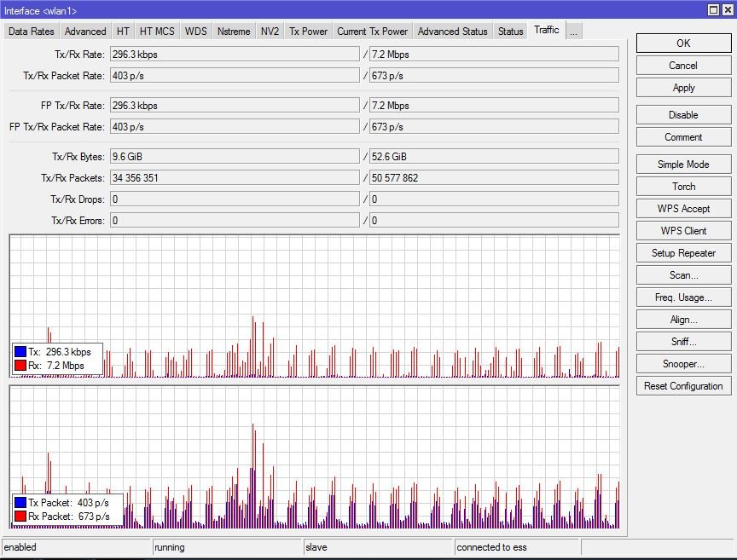Start the Snooper tool
This screenshot has width=737, height=560.
point(683,364)
